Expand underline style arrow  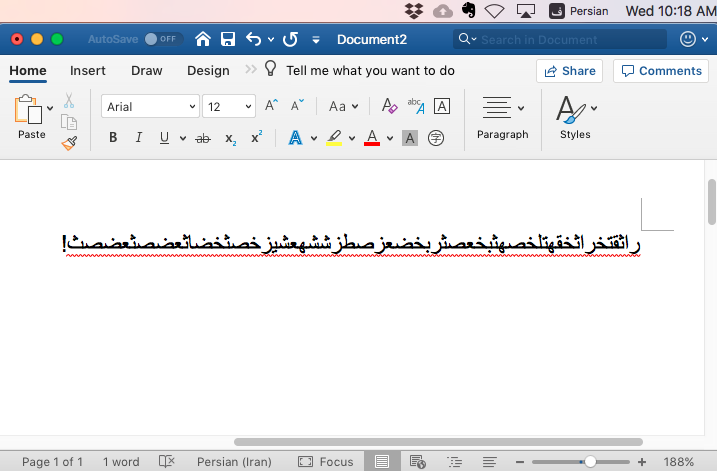point(182,138)
